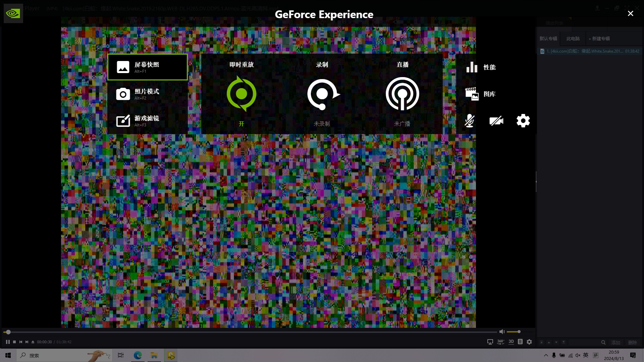
Task: Toggle 3D video mode
Action: (x=511, y=342)
